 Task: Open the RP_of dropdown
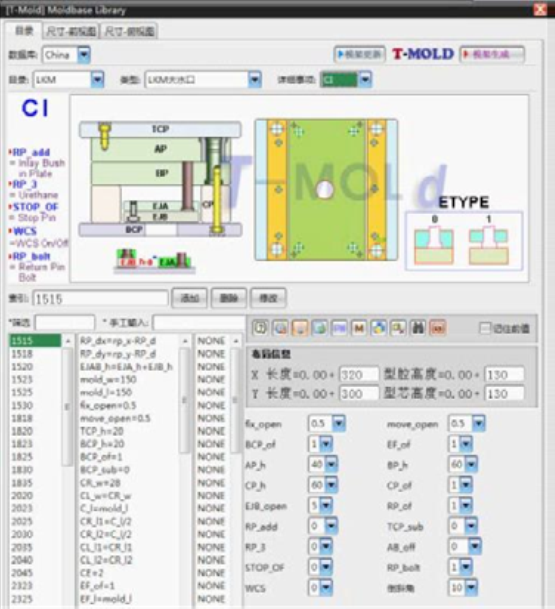466,506
